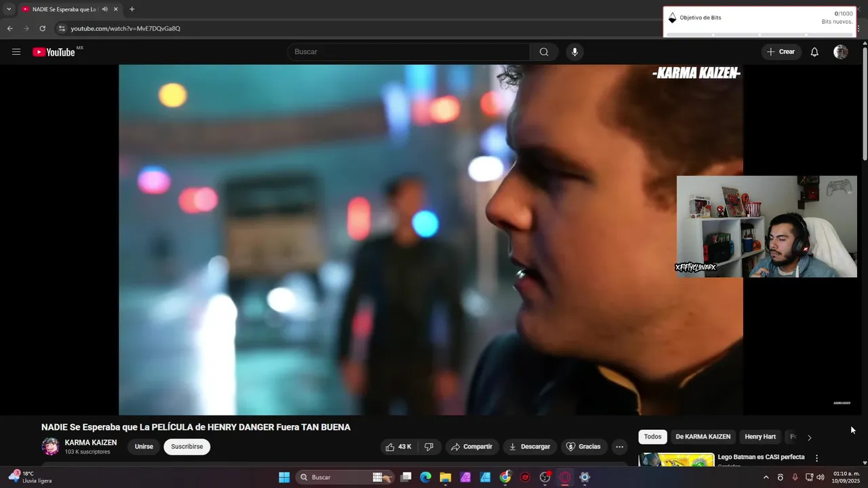Open KARMA KAIZEN channel avatar
868x488 pixels.
pyautogui.click(x=50, y=447)
